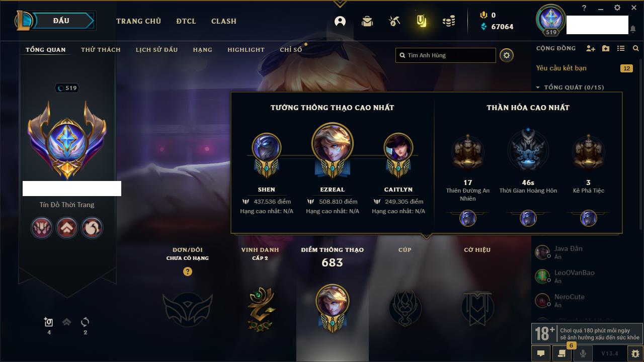Viewport: 644px width, 362px height.
Task: Click the new folder icon in social panel
Action: [606, 48]
